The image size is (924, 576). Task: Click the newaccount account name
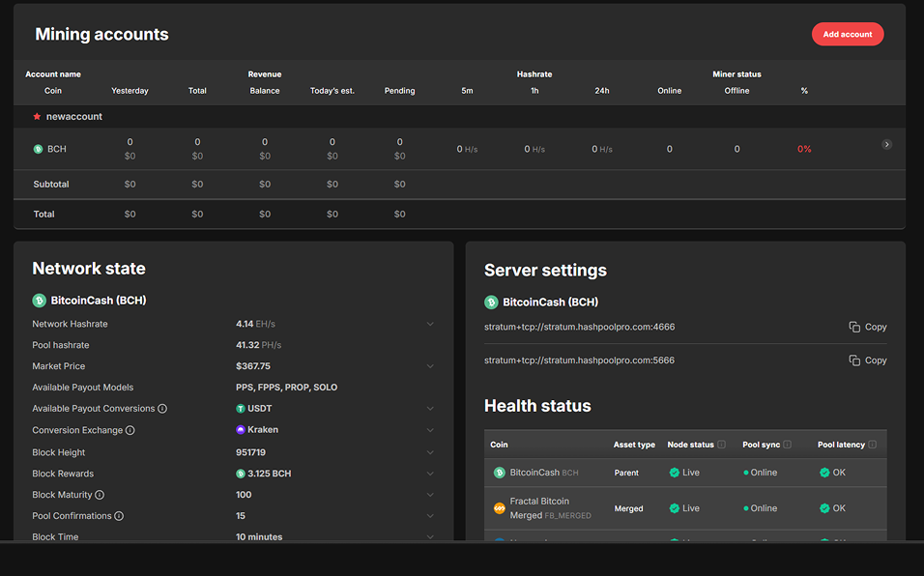[x=74, y=117]
